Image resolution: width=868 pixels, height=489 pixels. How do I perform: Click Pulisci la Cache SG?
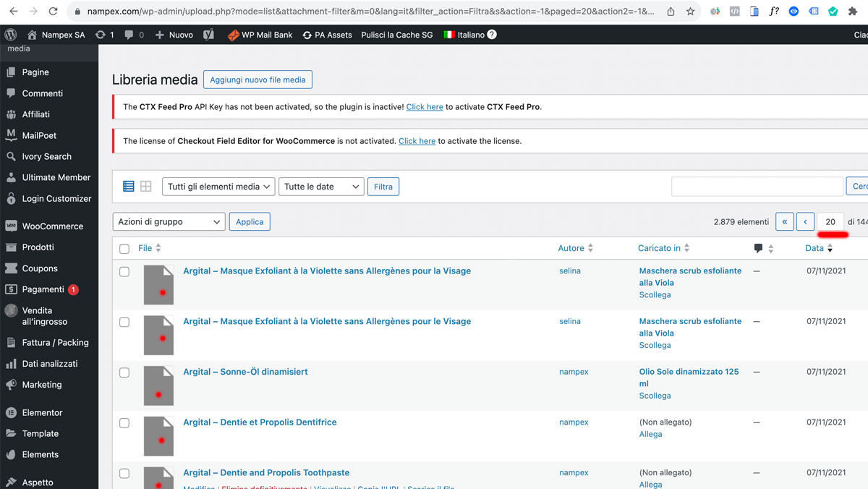click(x=396, y=35)
